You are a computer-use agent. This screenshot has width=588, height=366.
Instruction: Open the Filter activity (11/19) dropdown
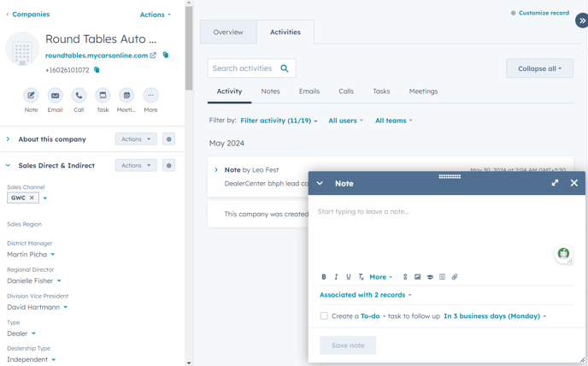coord(279,121)
